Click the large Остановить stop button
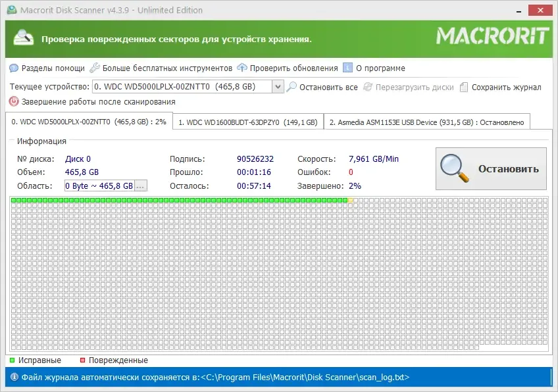 point(491,169)
